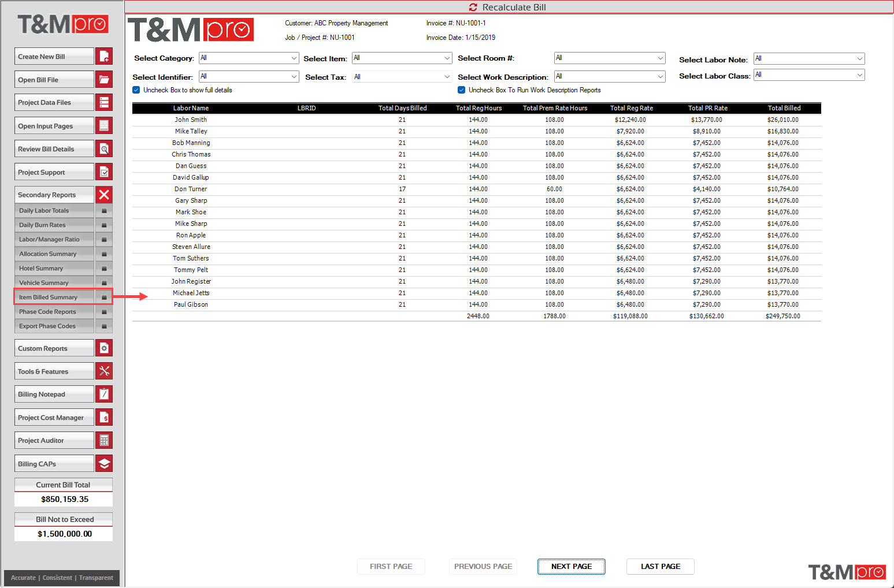Viewport: 894px width, 588px height.
Task: Click the Custom Reports button
Action: 54,348
